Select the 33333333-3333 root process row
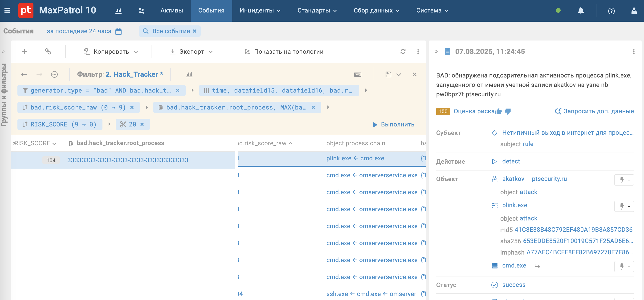 pyautogui.click(x=123, y=160)
